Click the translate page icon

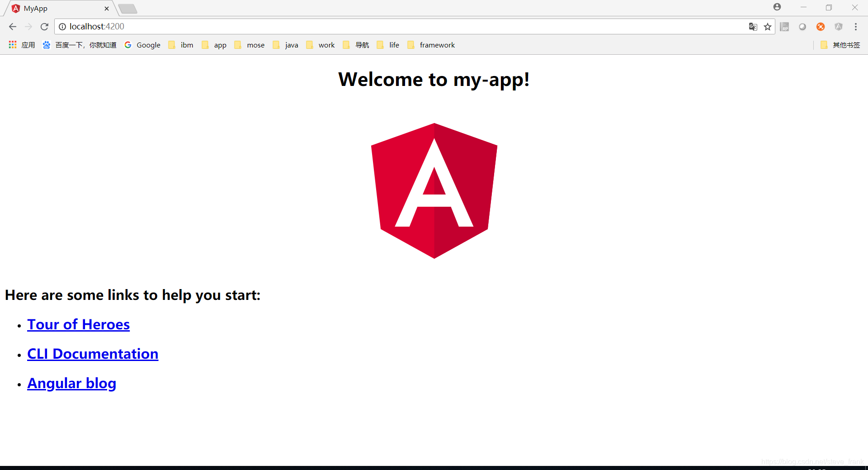coord(753,27)
